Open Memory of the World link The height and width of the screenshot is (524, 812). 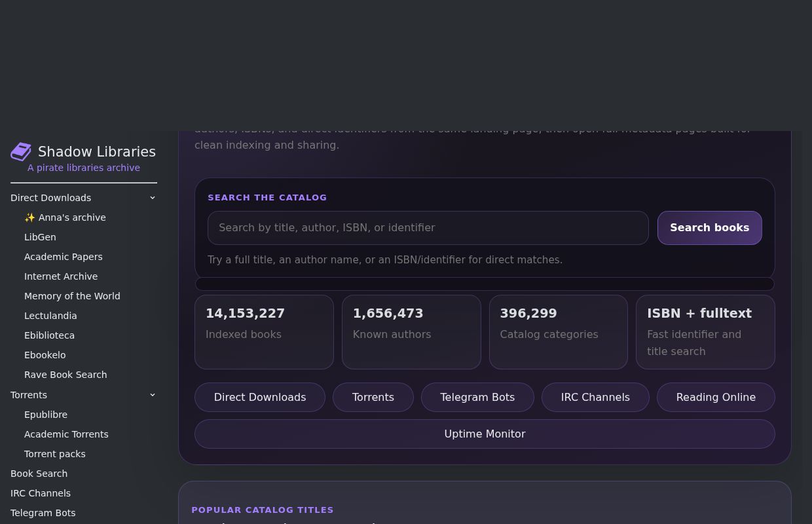click(72, 296)
